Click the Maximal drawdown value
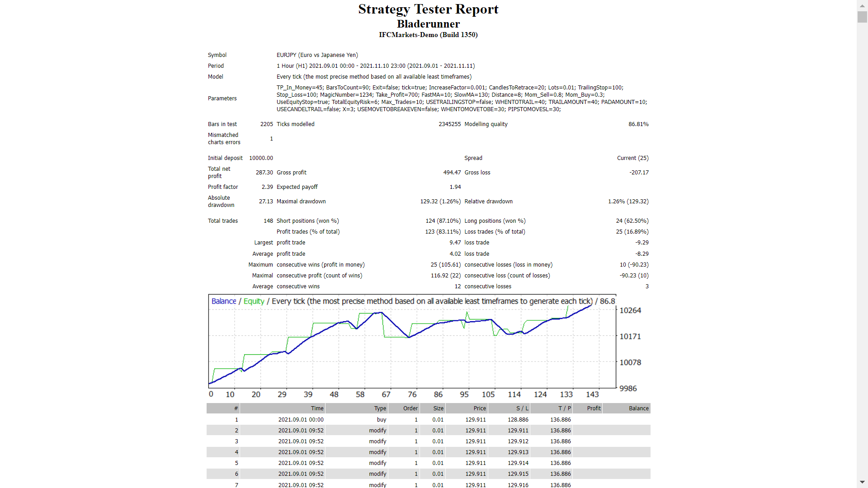This screenshot has height=488, width=868. click(440, 201)
